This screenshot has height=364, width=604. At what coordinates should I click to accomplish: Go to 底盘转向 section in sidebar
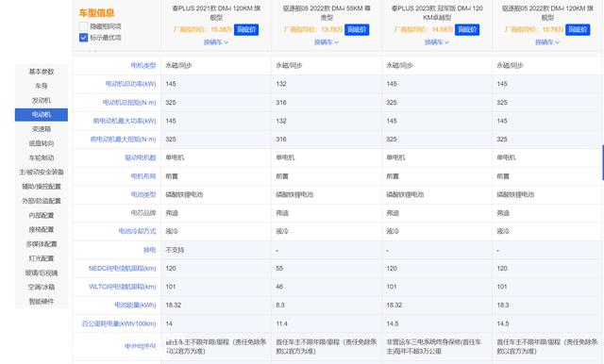(42, 143)
